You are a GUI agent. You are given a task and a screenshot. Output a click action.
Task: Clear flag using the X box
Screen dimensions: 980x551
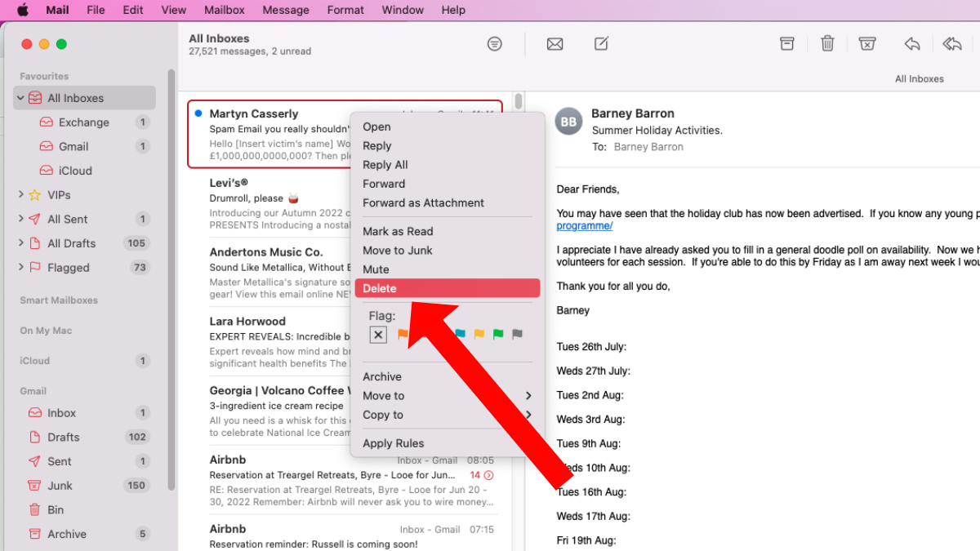(x=377, y=335)
